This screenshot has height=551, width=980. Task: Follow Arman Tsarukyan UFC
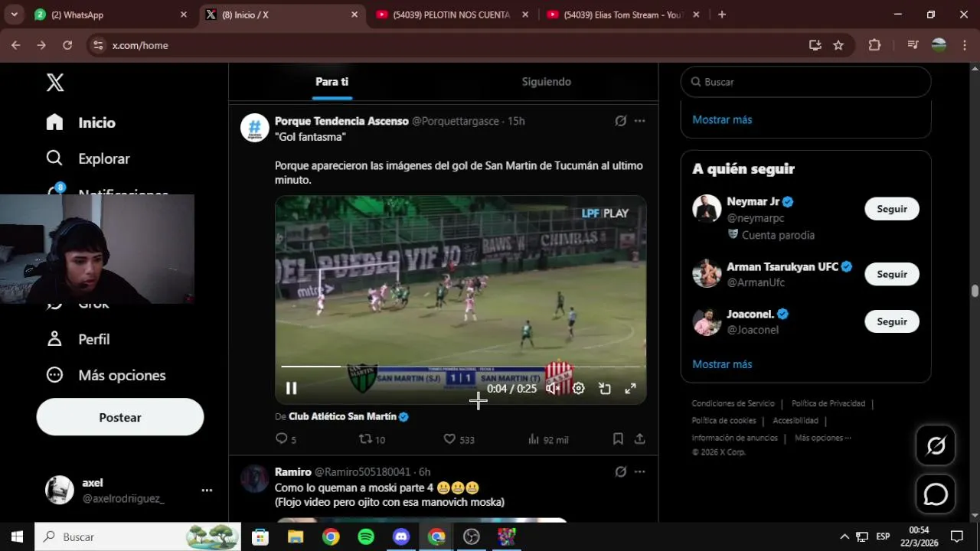point(892,274)
